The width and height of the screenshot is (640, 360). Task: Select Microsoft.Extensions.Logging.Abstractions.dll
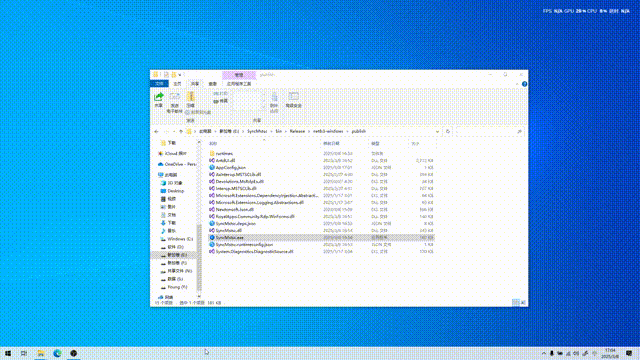tap(260, 202)
